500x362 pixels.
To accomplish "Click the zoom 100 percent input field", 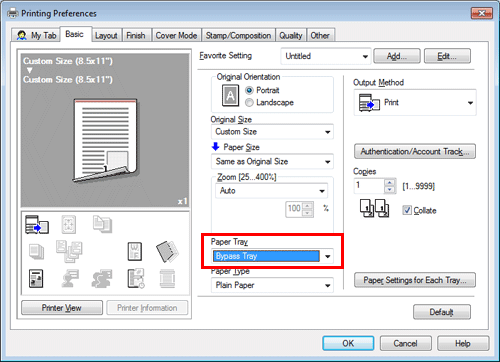I will [294, 209].
